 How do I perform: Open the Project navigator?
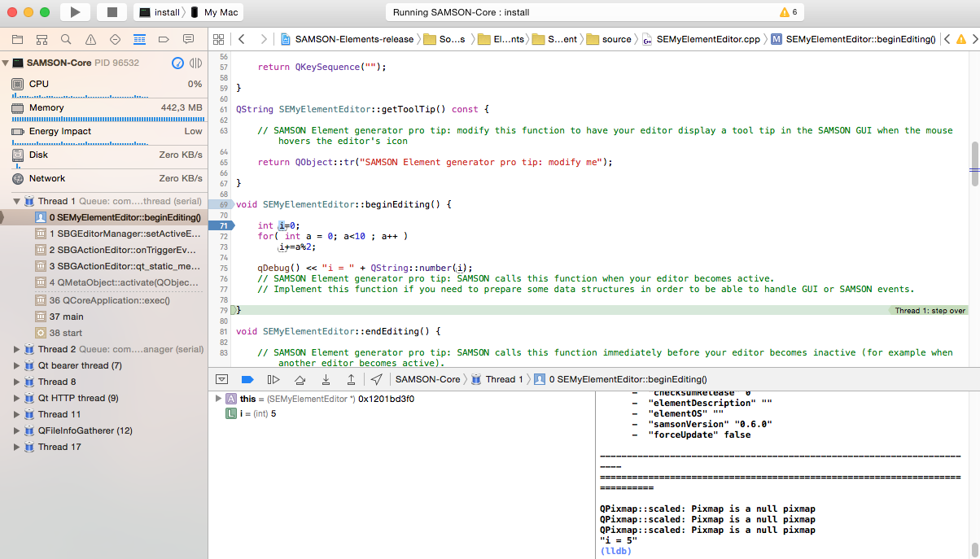tap(17, 38)
